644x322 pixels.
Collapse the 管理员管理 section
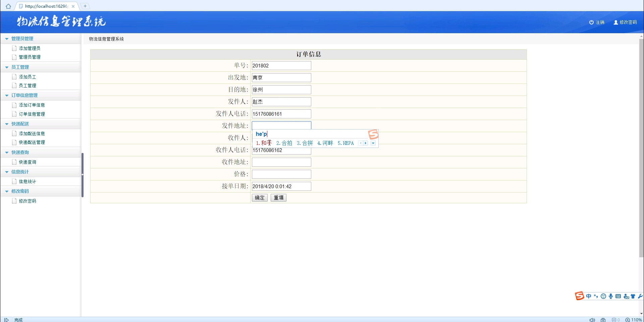(x=7, y=39)
